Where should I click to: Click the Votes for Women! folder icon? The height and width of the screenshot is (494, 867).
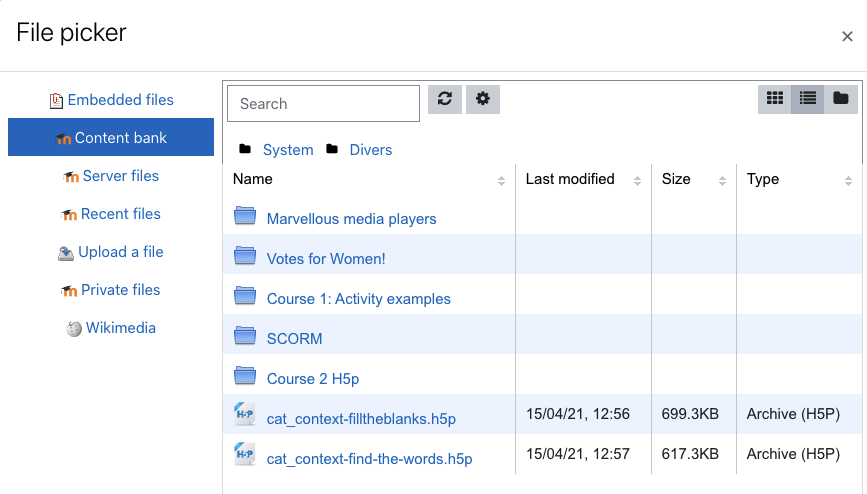245,256
